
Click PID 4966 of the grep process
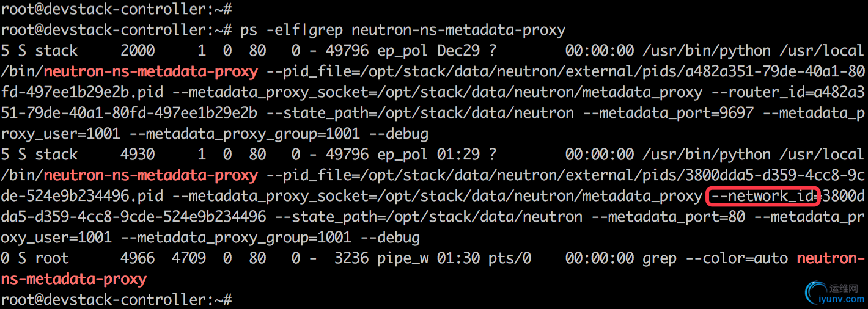(x=138, y=258)
